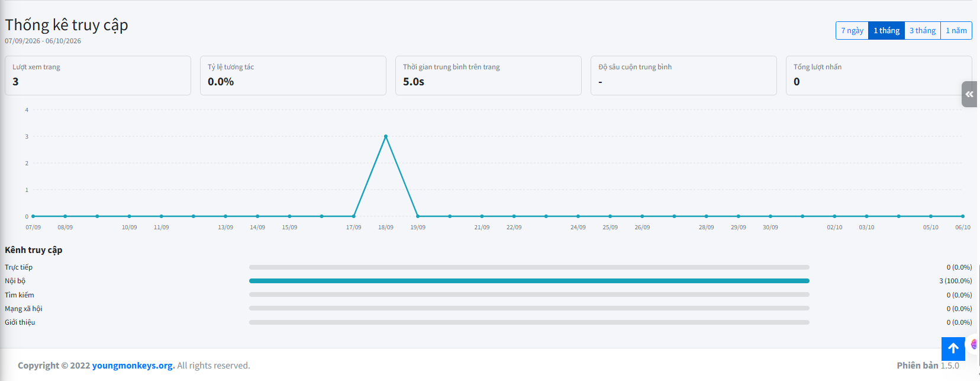Click the Nội bộ channel label
The image size is (980, 381).
(x=15, y=281)
